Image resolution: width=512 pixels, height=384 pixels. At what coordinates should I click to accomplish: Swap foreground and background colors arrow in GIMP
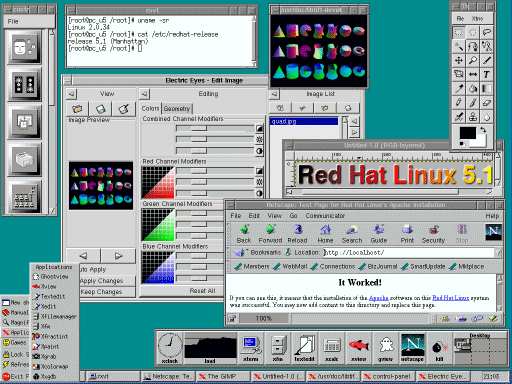coord(483,130)
